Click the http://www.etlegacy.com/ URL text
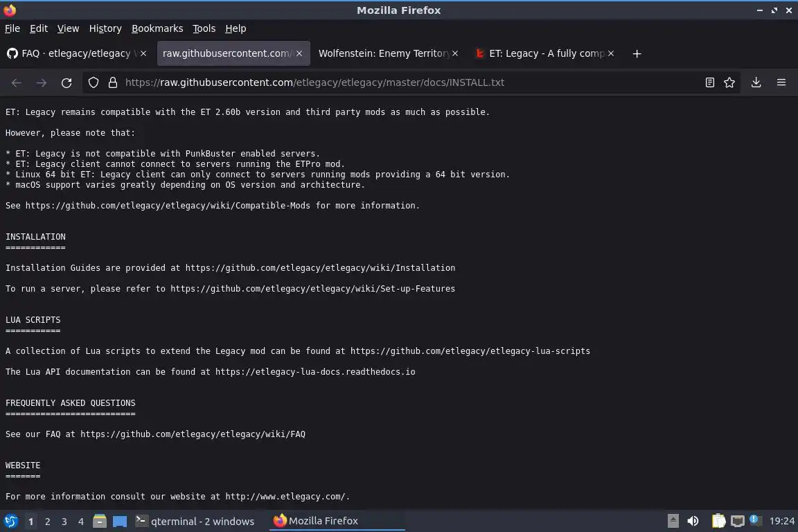Image resolution: width=798 pixels, height=532 pixels. tap(285, 497)
